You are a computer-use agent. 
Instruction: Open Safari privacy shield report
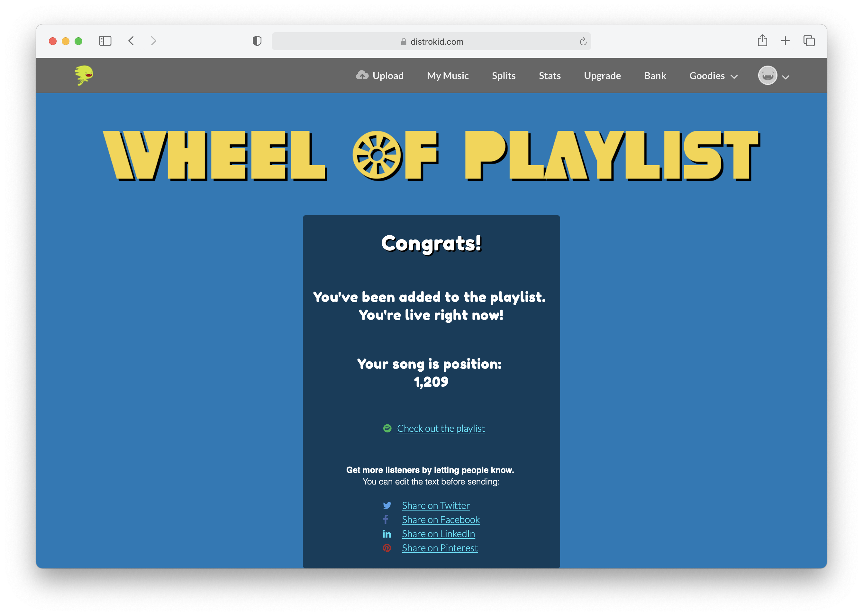click(257, 41)
